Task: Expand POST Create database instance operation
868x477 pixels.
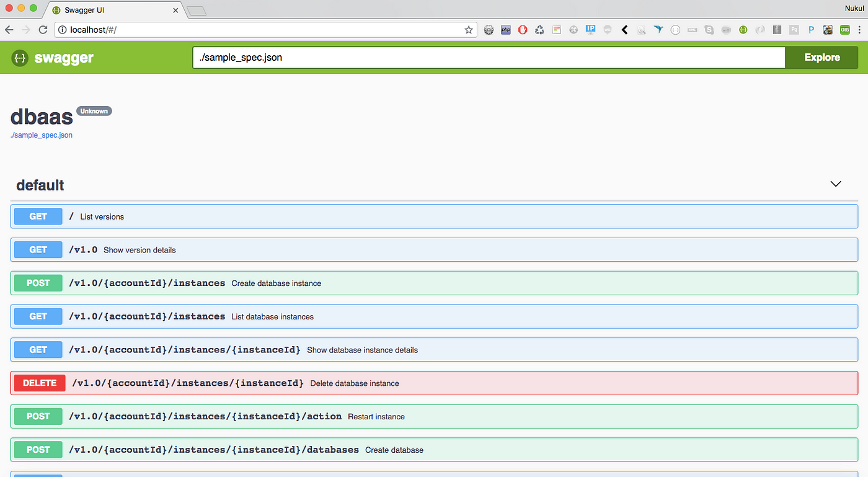Action: click(434, 283)
